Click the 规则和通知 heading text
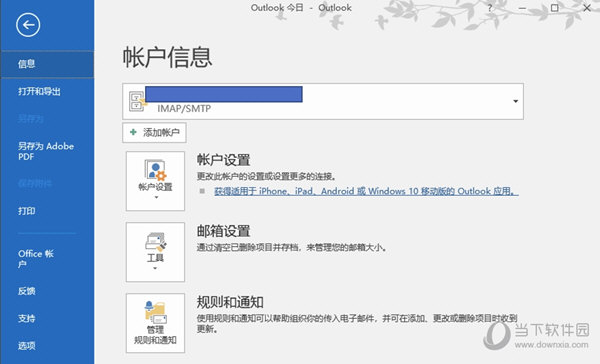Image resolution: width=600 pixels, height=364 pixels. [x=230, y=302]
